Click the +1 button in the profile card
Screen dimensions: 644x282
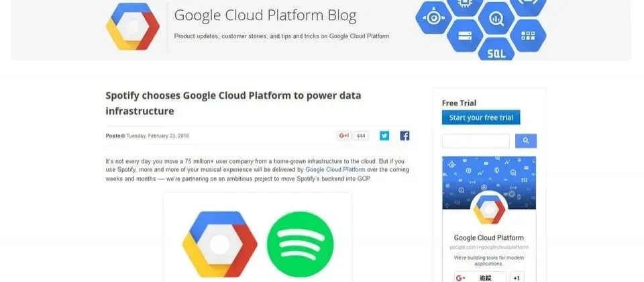click(517, 278)
